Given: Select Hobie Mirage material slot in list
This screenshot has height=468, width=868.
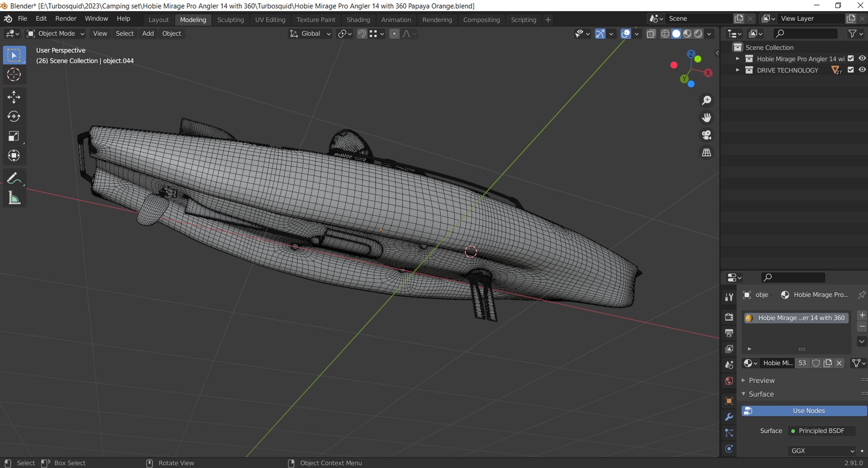Looking at the screenshot, I should [796, 318].
